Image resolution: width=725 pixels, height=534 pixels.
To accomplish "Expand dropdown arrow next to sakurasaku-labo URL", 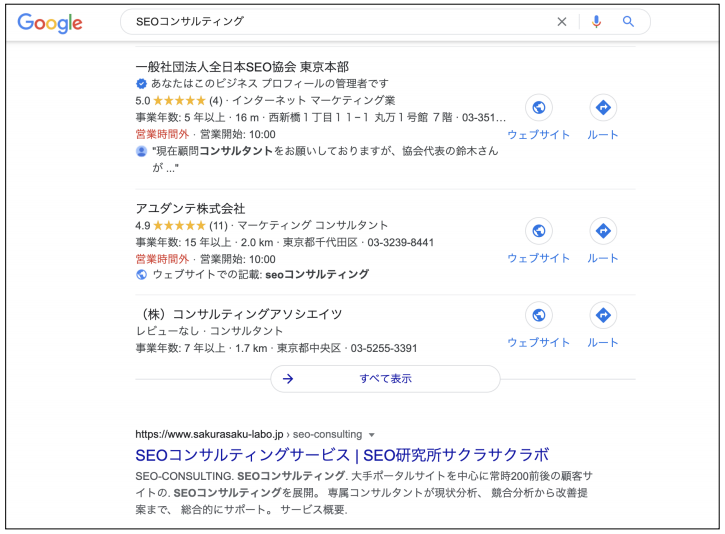I will pos(372,435).
